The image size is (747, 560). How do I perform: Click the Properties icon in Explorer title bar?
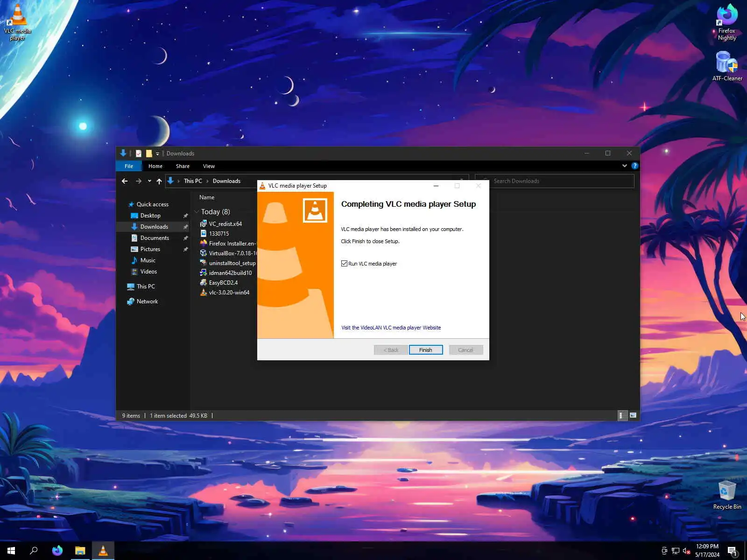[139, 153]
